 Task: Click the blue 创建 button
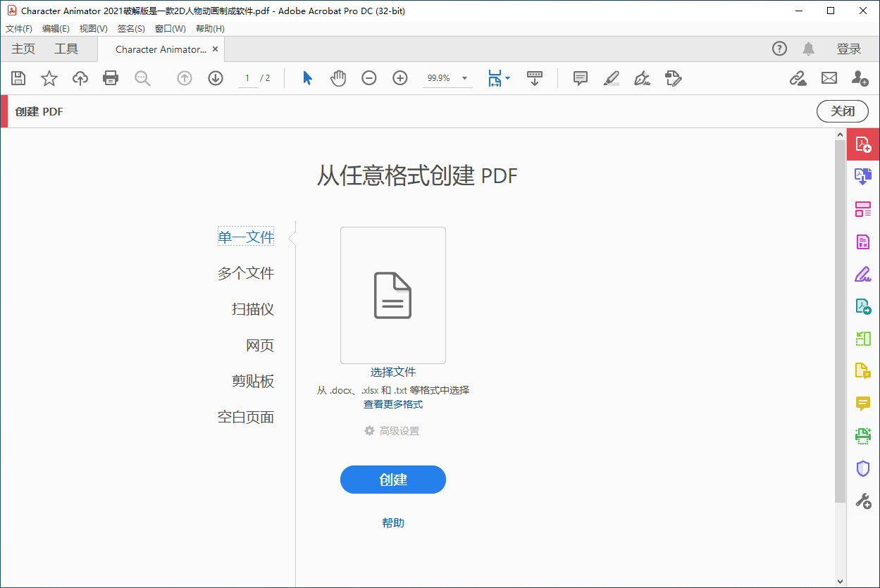[x=393, y=480]
